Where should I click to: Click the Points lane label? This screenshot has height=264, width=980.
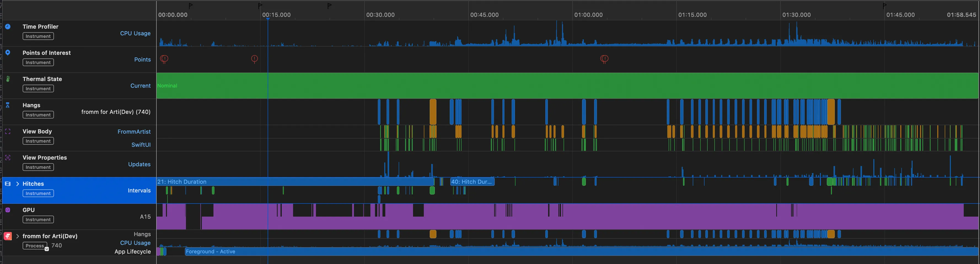[x=142, y=60]
